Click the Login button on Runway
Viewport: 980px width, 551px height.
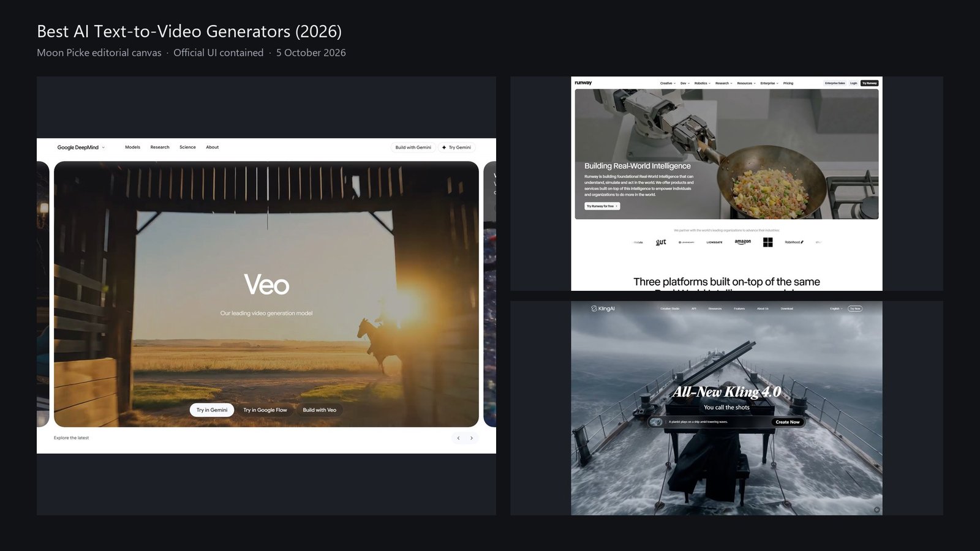[x=854, y=83]
